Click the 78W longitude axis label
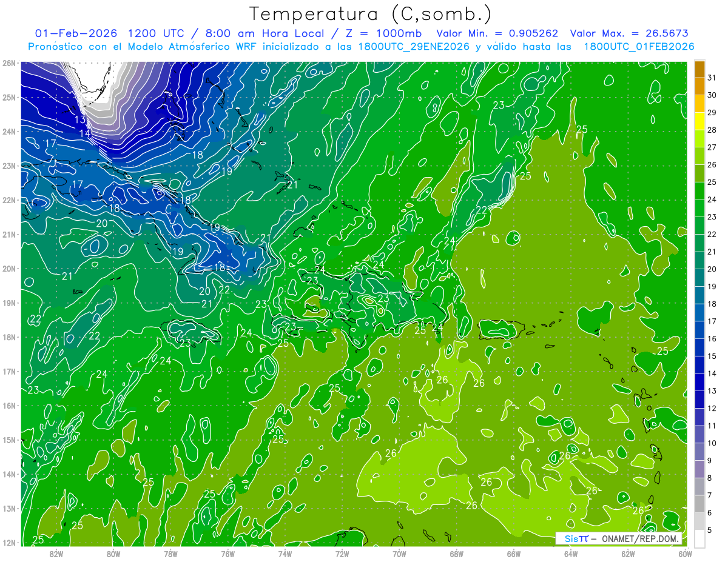728x562 pixels. tap(170, 554)
